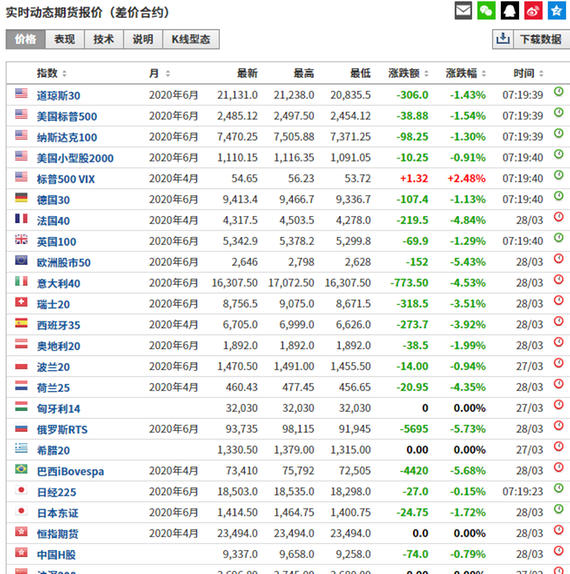The image size is (570, 574).
Task: Click the 07:19:23 time cell
Action: click(522, 492)
